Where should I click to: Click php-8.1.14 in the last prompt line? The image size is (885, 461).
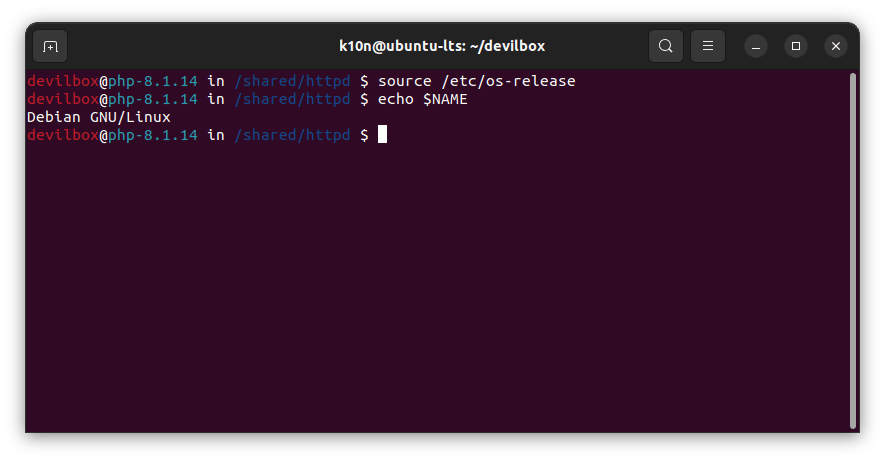pyautogui.click(x=152, y=135)
